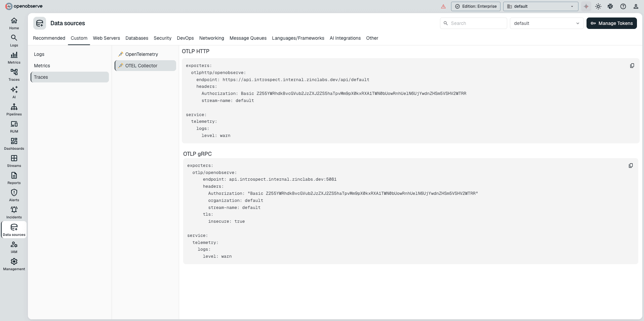644x321 pixels.
Task: Open the Incidents sidebar icon
Action: [x=14, y=213]
